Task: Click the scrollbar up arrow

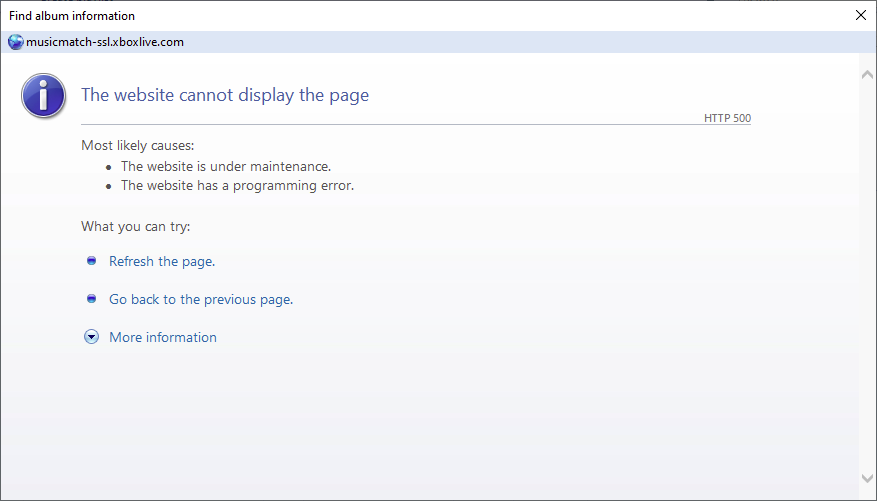Action: pyautogui.click(x=867, y=74)
